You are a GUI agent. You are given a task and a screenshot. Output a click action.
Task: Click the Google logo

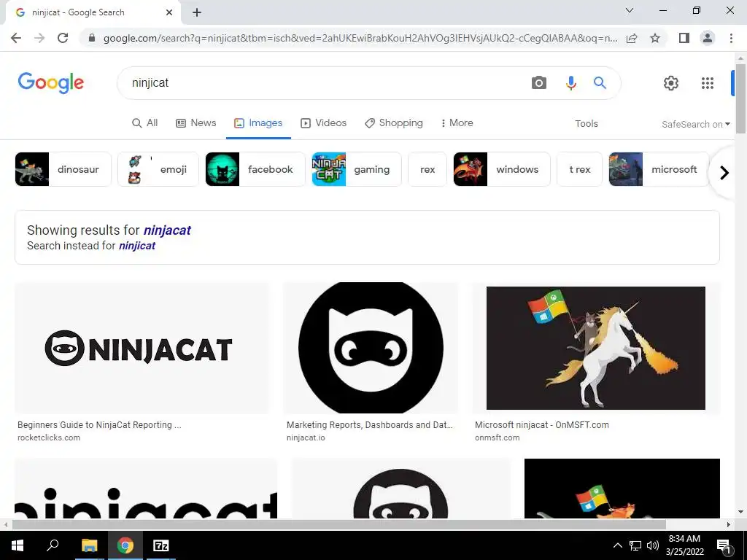pos(51,83)
